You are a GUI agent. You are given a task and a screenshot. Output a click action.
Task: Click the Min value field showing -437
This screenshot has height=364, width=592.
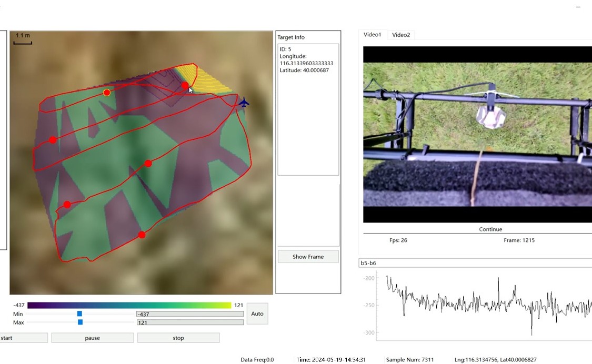pyautogui.click(x=189, y=314)
